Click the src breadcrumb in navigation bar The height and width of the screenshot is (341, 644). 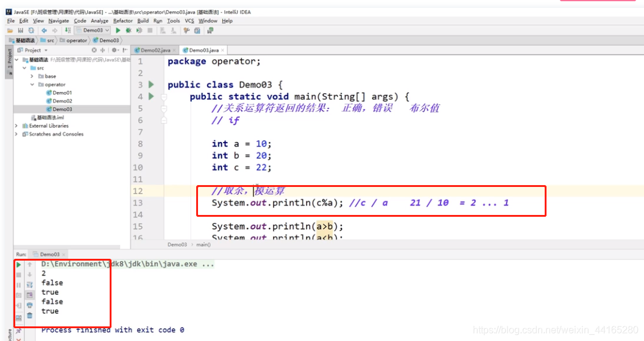pos(48,40)
